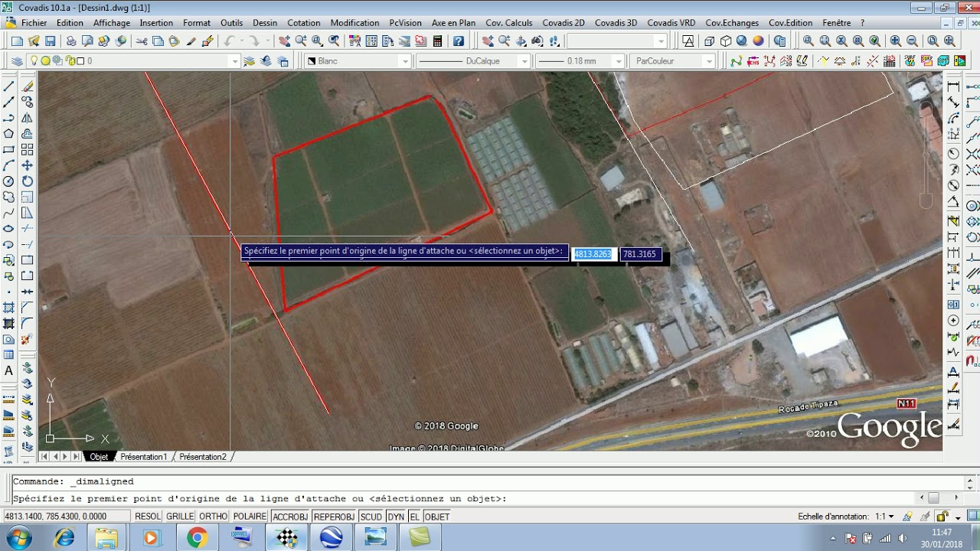
Task: Click the zoom out minus magnifier icon
Action: (x=912, y=41)
